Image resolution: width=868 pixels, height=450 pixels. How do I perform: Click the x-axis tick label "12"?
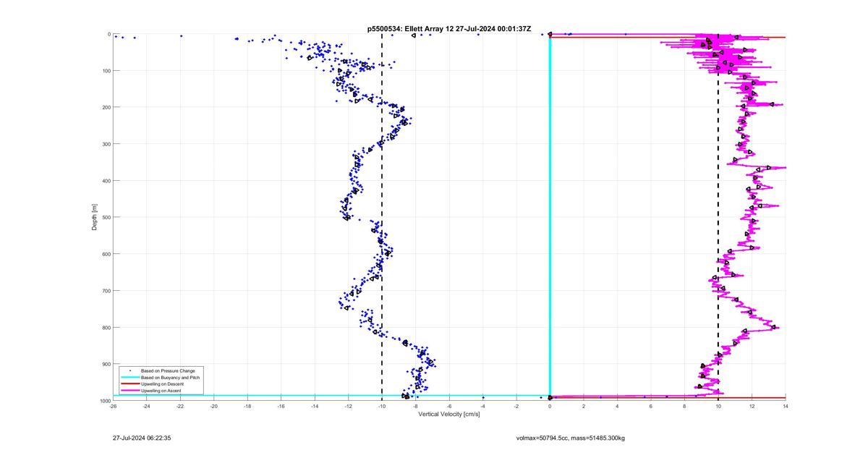[752, 406]
